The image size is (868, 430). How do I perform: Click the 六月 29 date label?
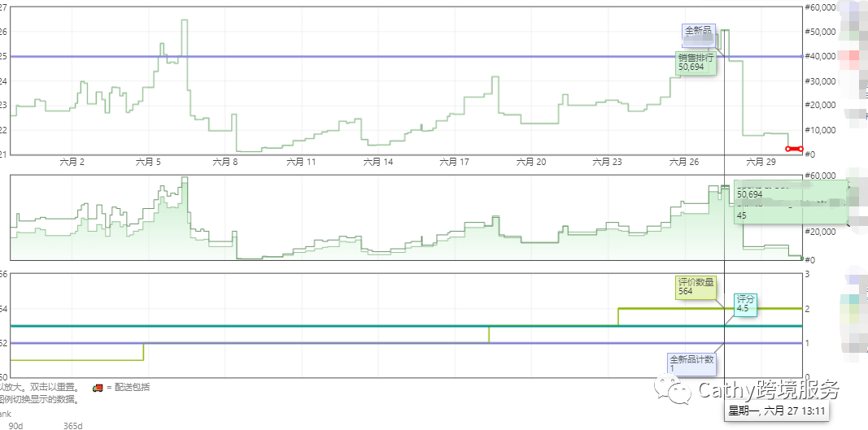click(x=761, y=162)
